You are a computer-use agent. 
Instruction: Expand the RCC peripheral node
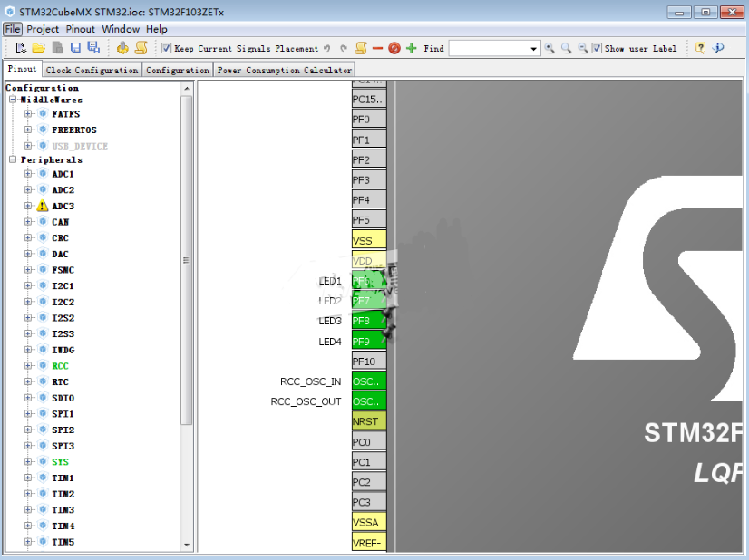click(28, 366)
